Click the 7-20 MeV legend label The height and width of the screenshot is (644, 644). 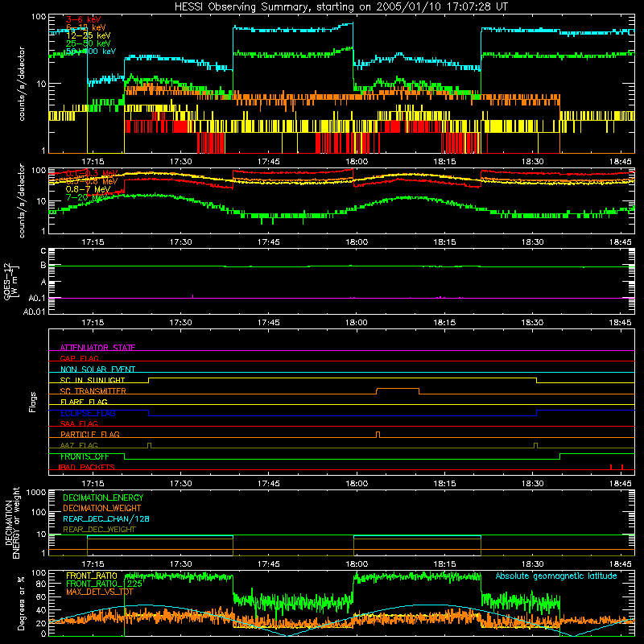[86, 197]
